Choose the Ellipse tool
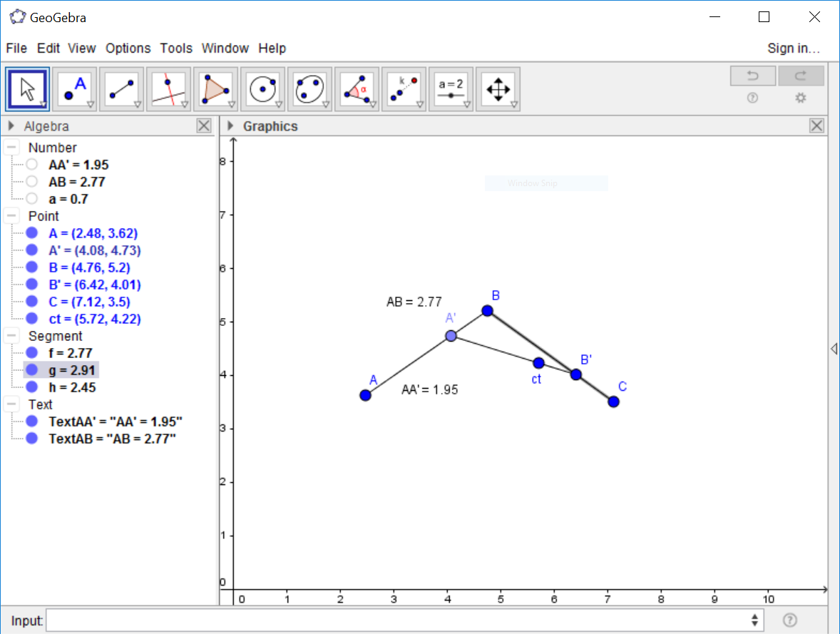 [x=309, y=89]
